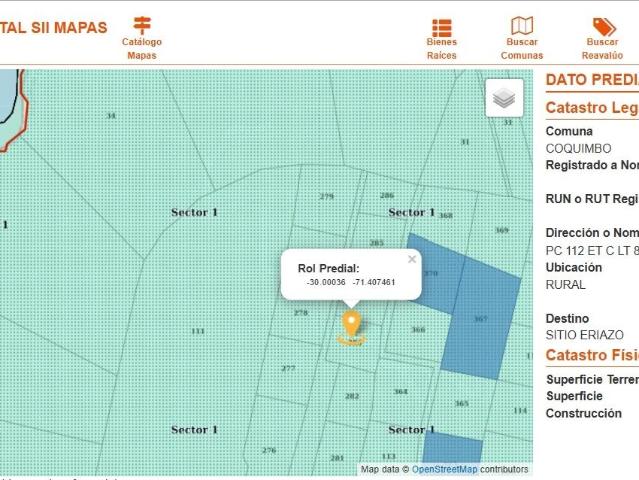The height and width of the screenshot is (480, 639).
Task: Select the Catastro Legal section heading
Action: coord(592,108)
